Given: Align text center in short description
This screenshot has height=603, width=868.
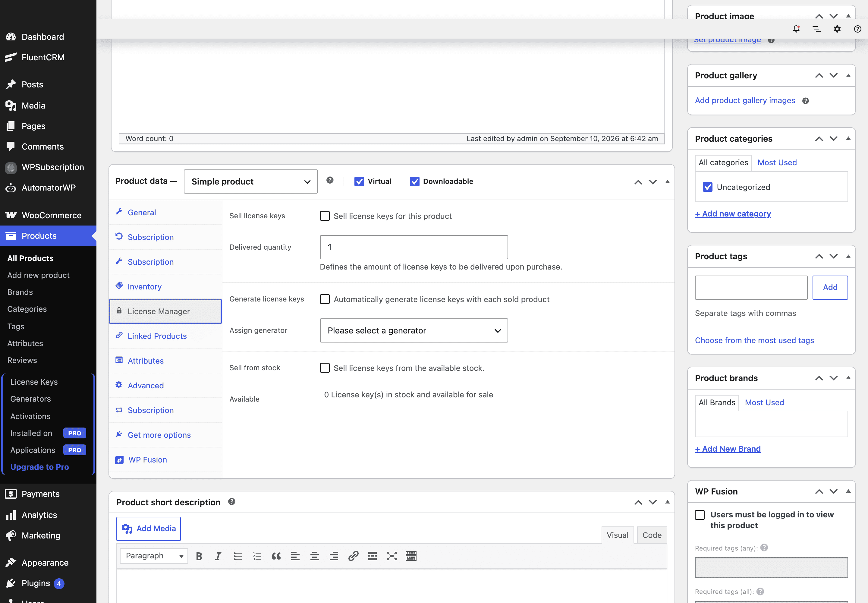Looking at the screenshot, I should click(315, 556).
